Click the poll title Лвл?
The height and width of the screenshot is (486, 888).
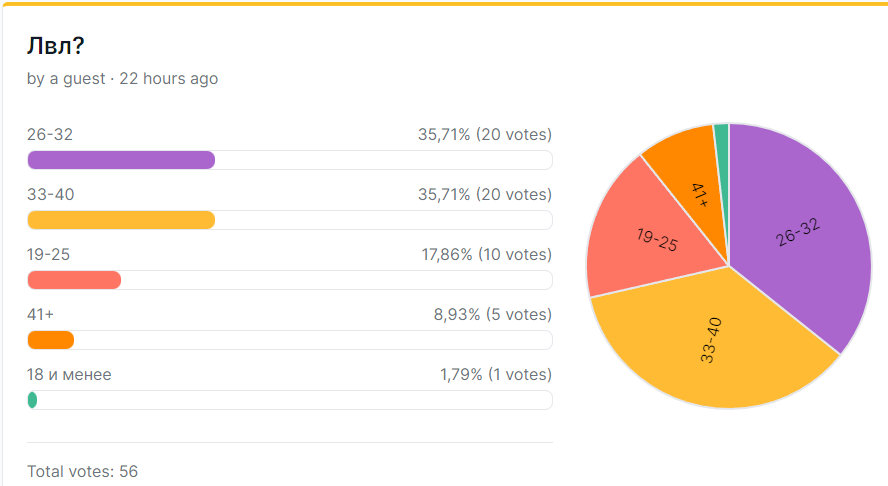(x=56, y=46)
